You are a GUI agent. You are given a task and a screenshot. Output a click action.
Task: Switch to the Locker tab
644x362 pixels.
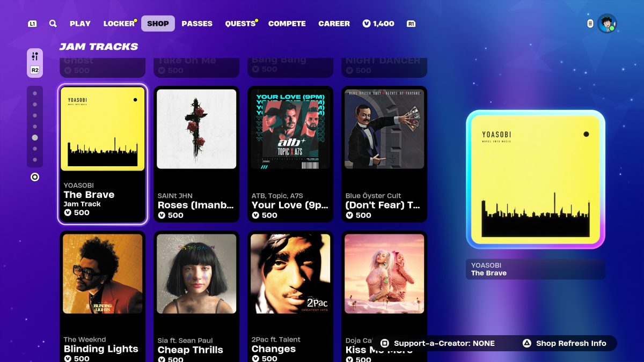click(119, 24)
